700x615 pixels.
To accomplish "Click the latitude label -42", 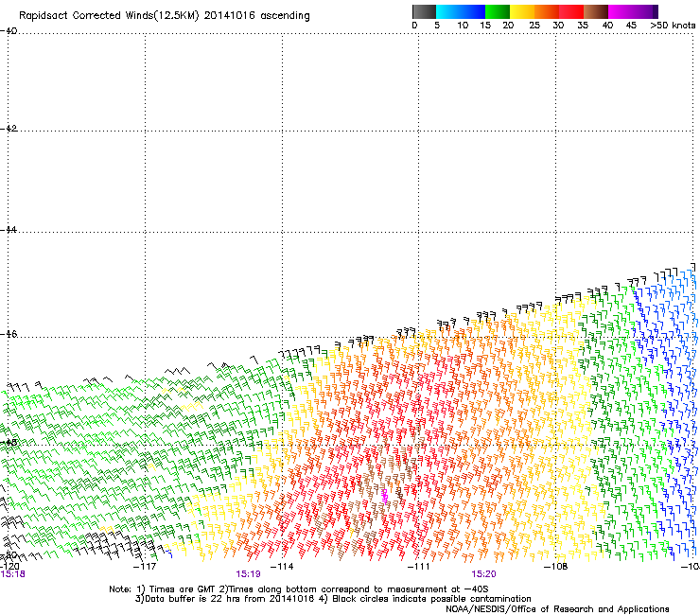I will pyautogui.click(x=9, y=129).
